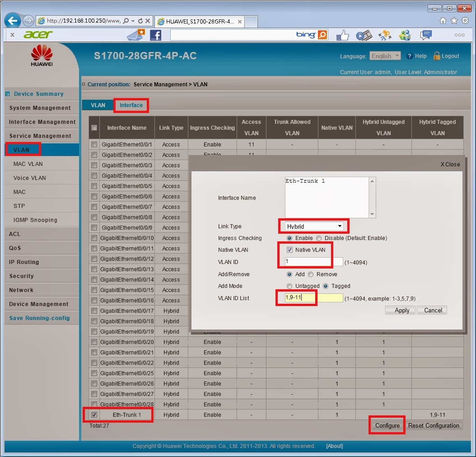Viewport: 476px width, 457px height.
Task: Open the Interface tab
Action: click(131, 105)
